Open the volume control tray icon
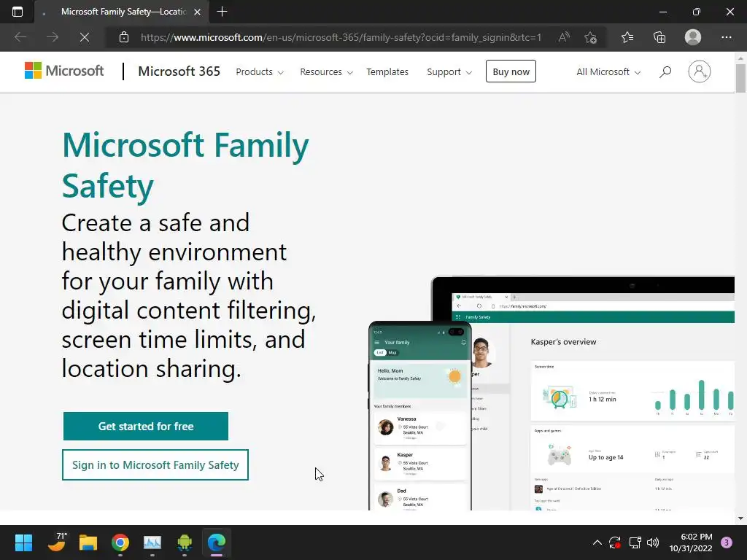This screenshot has width=747, height=560. 653,542
